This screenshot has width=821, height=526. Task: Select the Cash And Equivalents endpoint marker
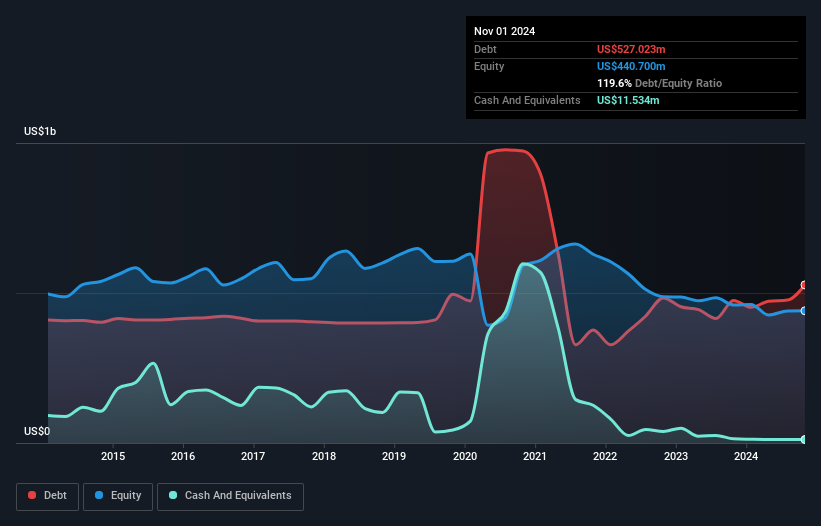coord(804,440)
